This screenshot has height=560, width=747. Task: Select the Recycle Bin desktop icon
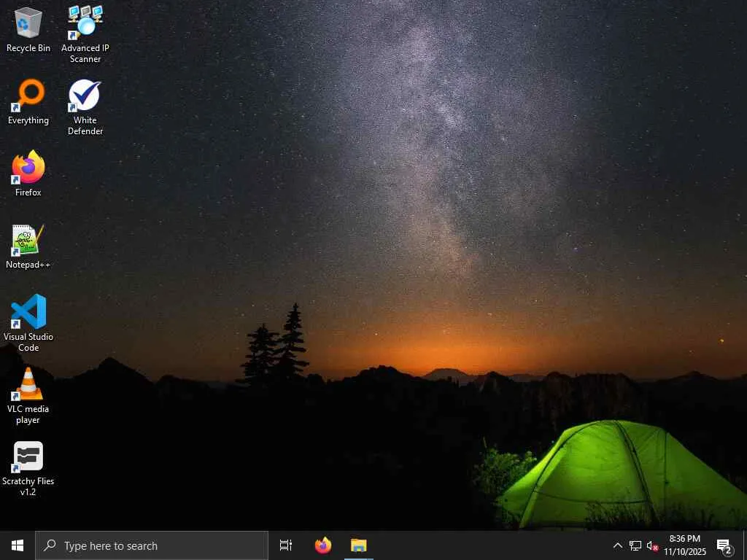point(28,29)
